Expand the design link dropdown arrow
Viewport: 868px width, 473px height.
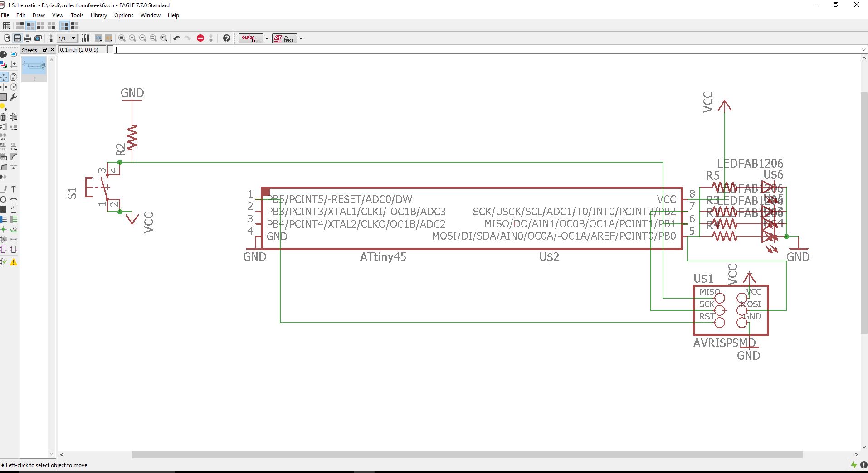(267, 39)
